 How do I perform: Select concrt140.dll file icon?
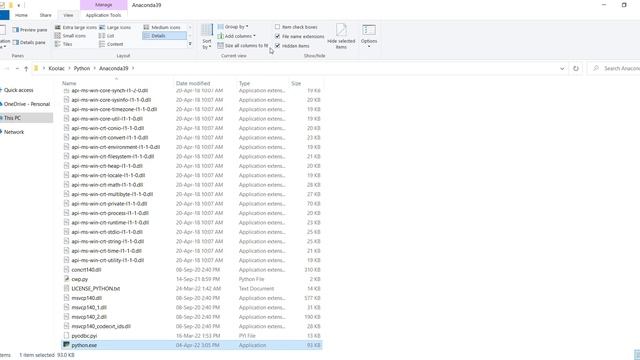[x=66, y=269]
